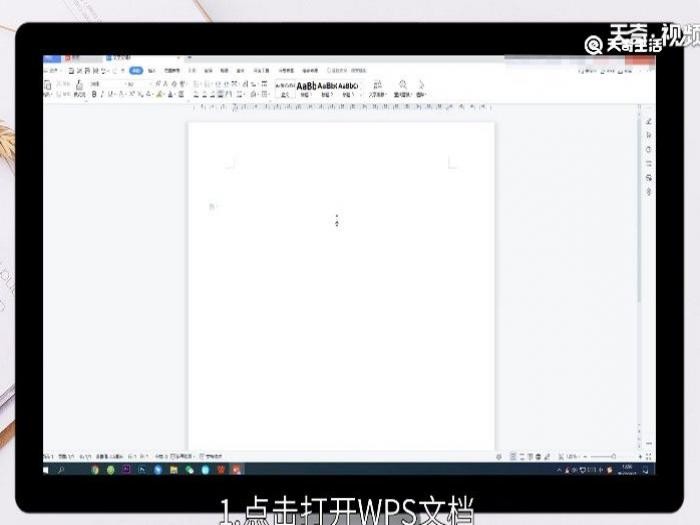The width and height of the screenshot is (700, 525).
Task: Open the font name combo box
Action: (x=106, y=84)
